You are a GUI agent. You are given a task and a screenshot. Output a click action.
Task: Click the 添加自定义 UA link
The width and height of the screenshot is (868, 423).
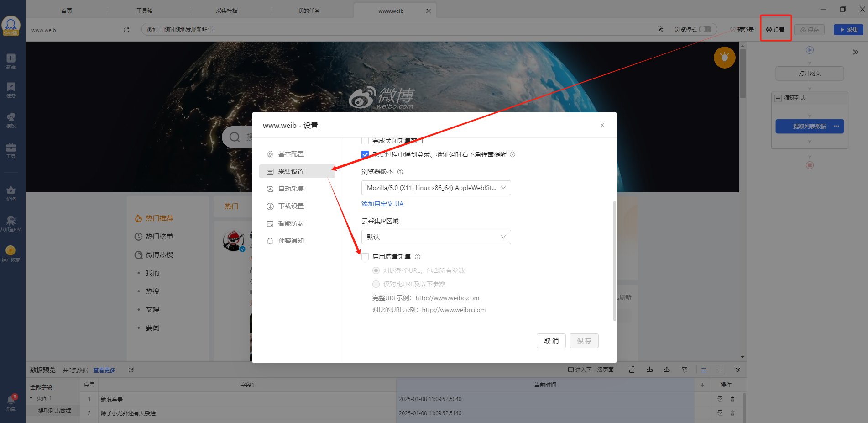[x=382, y=204]
